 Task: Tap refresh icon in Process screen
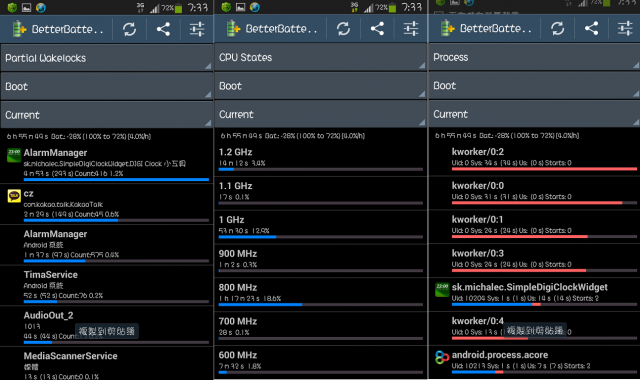point(558,28)
